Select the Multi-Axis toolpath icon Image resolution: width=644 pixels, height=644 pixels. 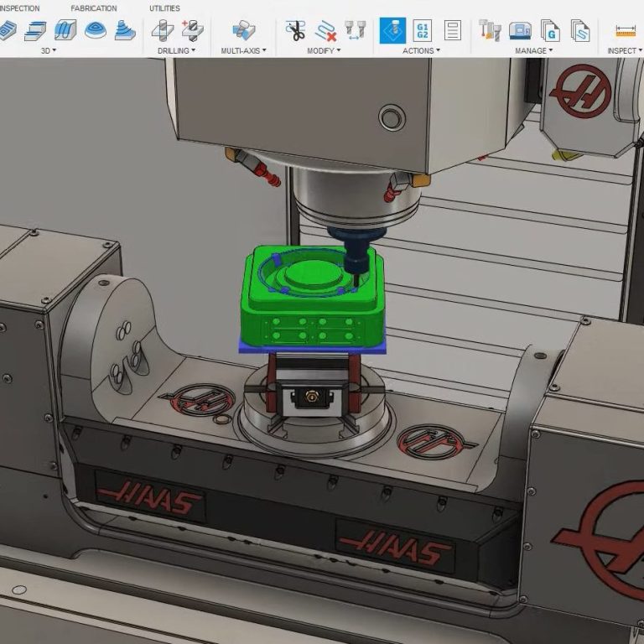coord(243,30)
